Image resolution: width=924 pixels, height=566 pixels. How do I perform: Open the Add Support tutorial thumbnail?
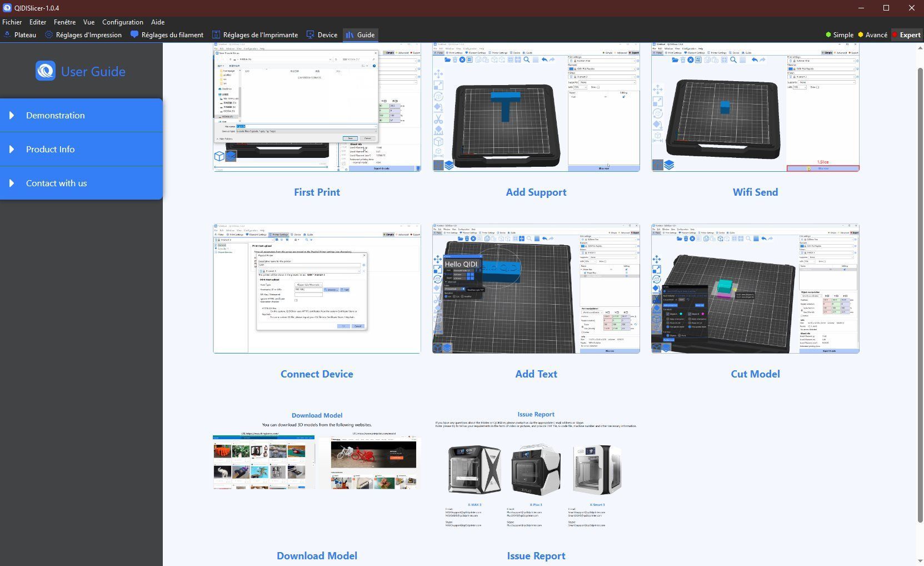point(536,107)
